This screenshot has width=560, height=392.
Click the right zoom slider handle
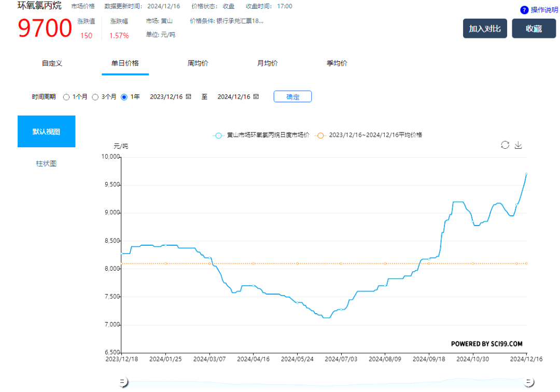click(528, 382)
